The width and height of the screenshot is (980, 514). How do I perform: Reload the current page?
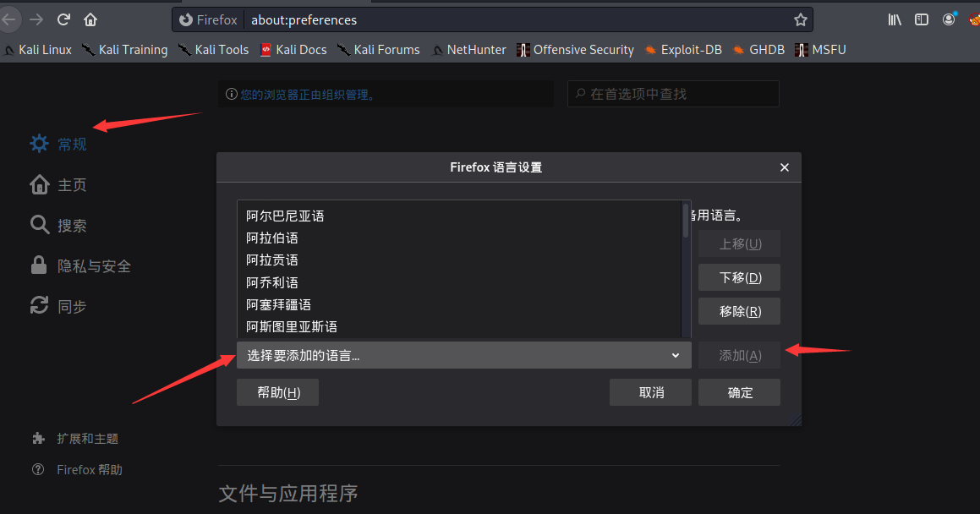coord(63,19)
